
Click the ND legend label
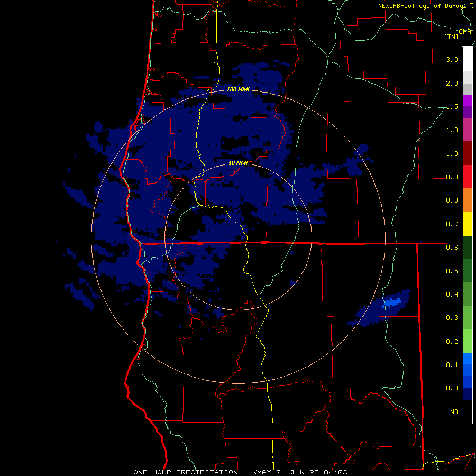point(454,411)
